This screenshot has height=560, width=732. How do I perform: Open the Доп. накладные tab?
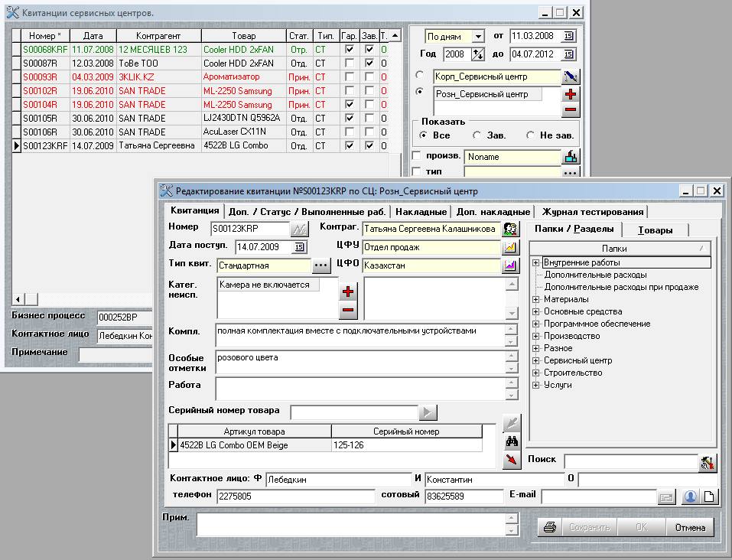[493, 212]
